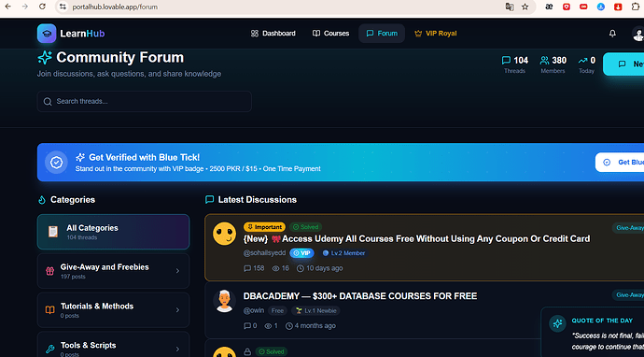Open the user profile avatar in header

637,34
